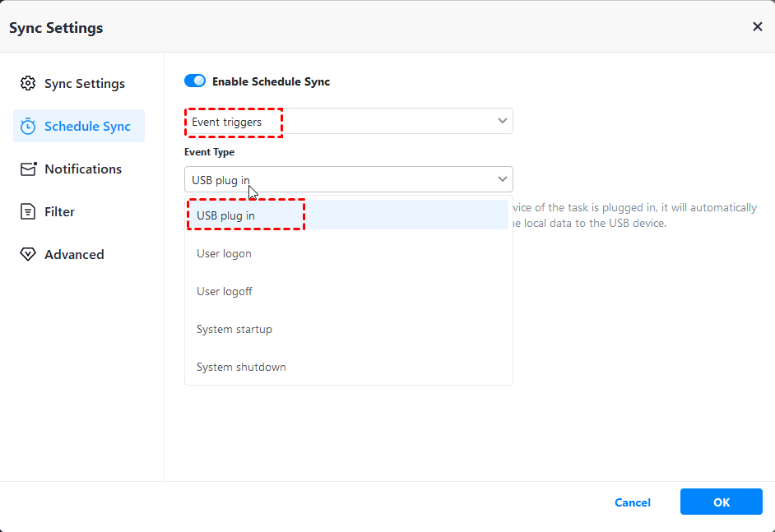Open the Notifications tab
Screen dimensions: 775x532
82,169
